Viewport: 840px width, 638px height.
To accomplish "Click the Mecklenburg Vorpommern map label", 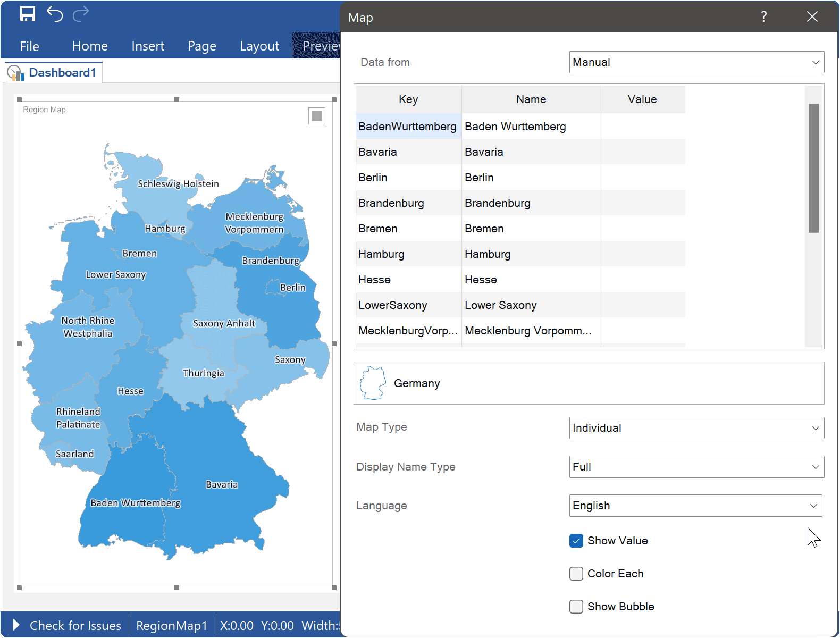I will pyautogui.click(x=254, y=223).
